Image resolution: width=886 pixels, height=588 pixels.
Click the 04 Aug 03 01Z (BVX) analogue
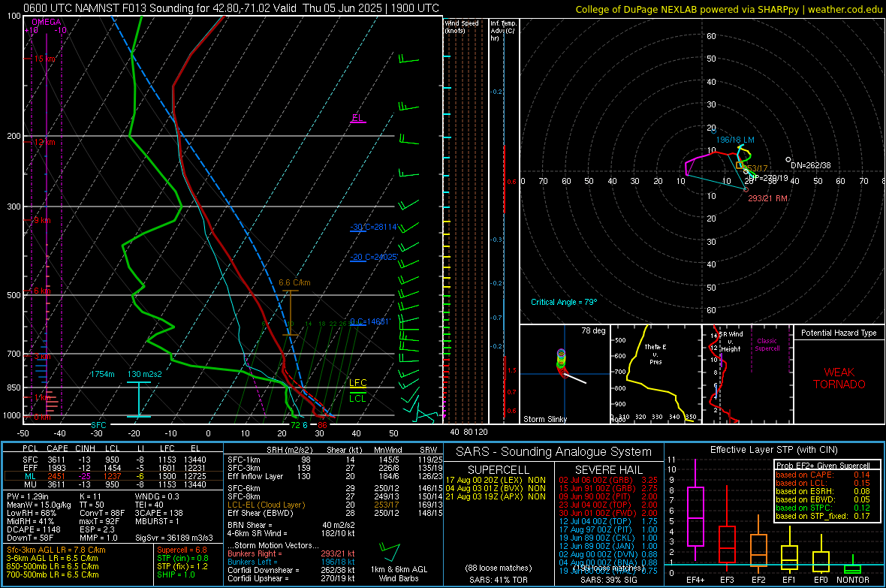pyautogui.click(x=496, y=488)
